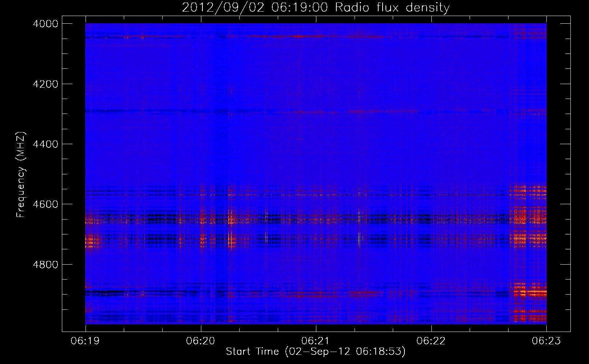Click the 4600 frequency axis label
This screenshot has width=589, height=364.
[x=46, y=204]
